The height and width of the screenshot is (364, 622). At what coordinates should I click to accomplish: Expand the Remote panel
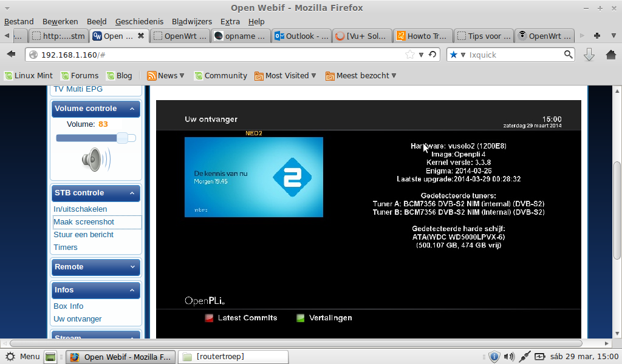[132, 267]
